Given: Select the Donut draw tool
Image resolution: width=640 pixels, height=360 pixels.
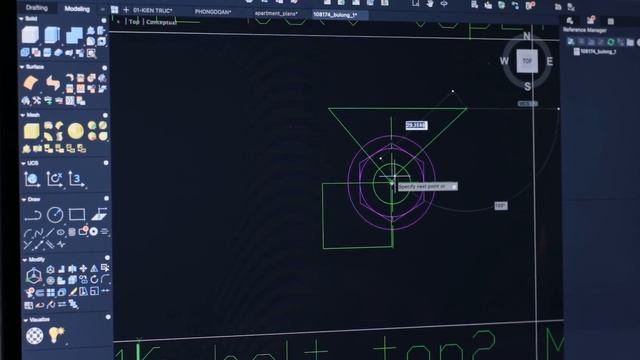Looking at the screenshot, I should tap(93, 231).
